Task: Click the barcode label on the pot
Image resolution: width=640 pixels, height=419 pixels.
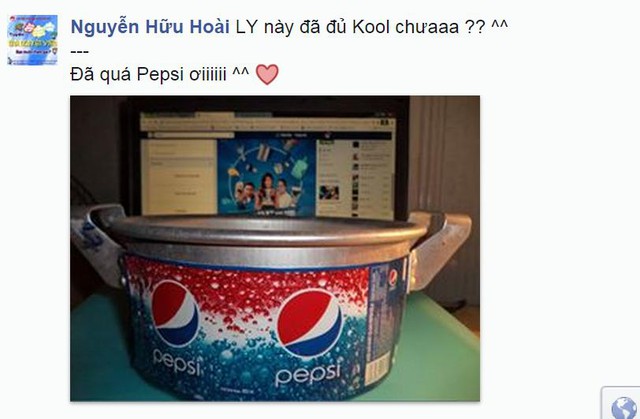Action: click(377, 369)
